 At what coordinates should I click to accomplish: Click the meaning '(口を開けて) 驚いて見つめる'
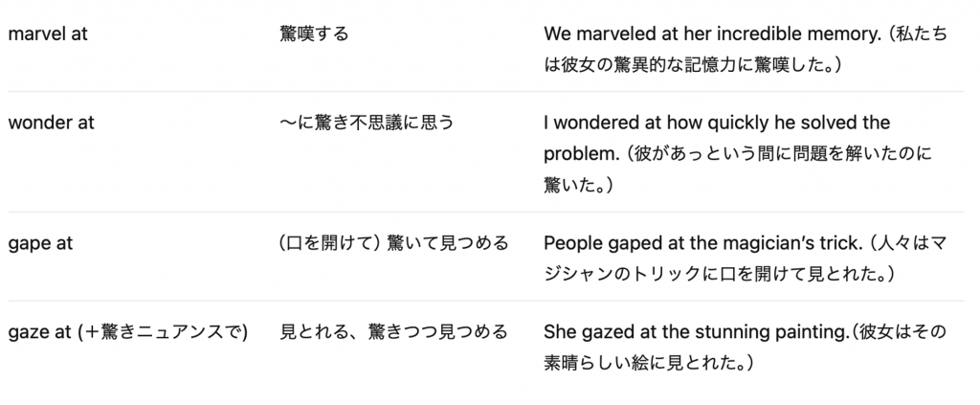click(x=393, y=243)
